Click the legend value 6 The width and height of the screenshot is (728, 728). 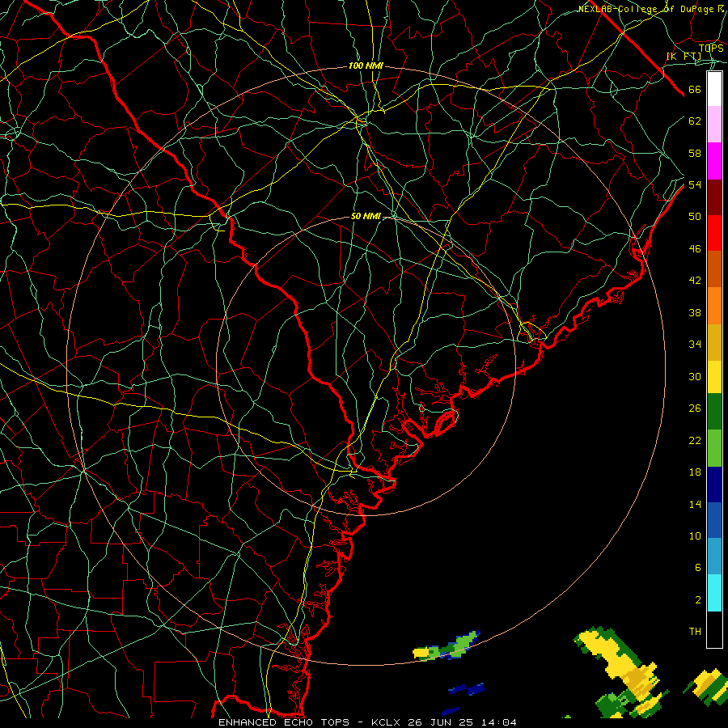pos(697,567)
